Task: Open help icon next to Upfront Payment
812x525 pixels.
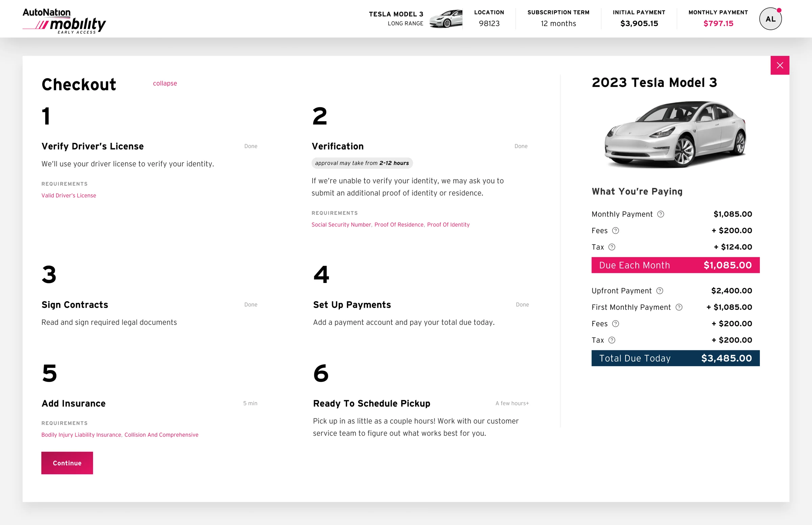Action: [660, 291]
